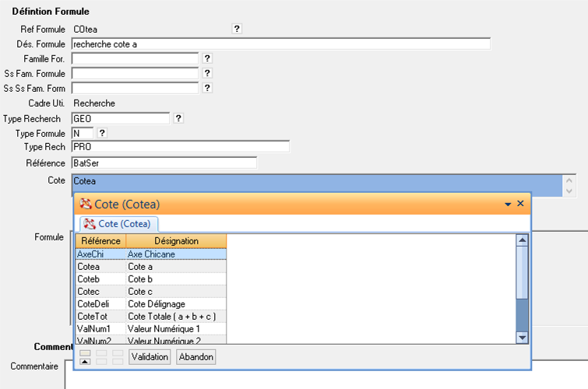Close the Cote (Cotea) popup window
Screen dimensions: 588x389
tap(520, 204)
